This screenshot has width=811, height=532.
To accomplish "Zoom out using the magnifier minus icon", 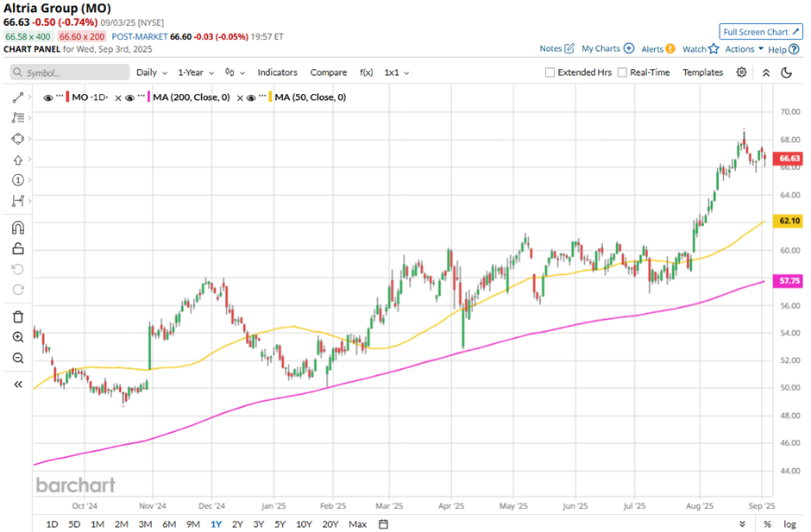I will [x=17, y=358].
